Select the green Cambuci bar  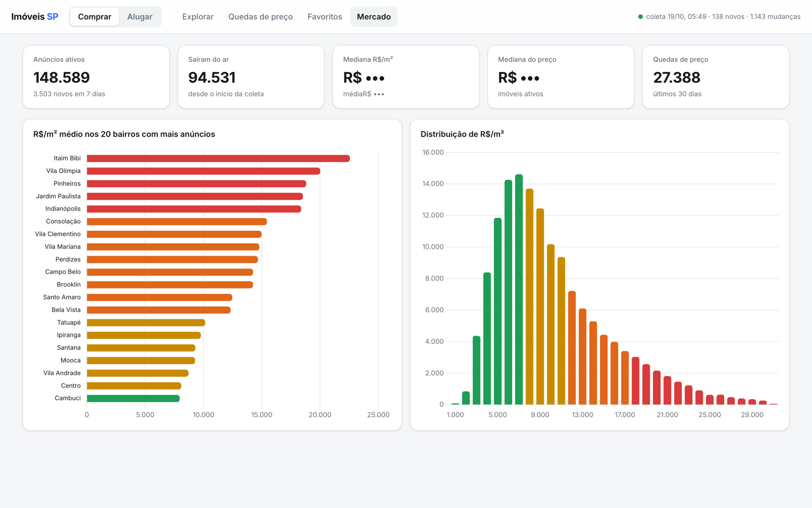click(x=133, y=398)
